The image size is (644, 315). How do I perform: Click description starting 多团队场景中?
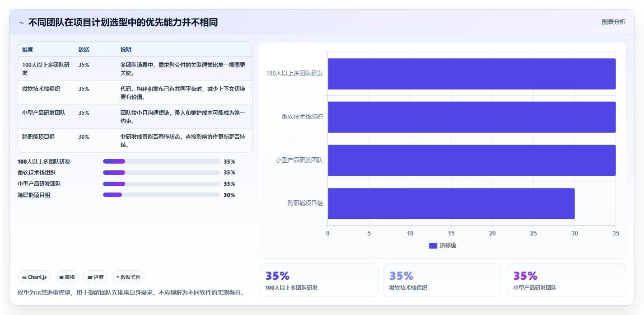[x=183, y=69]
